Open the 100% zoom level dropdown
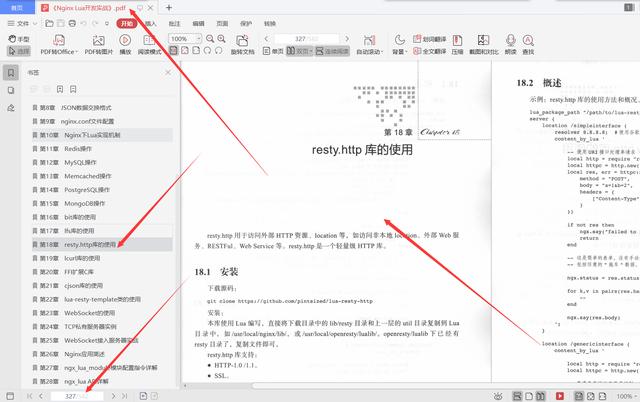 pos(199,39)
